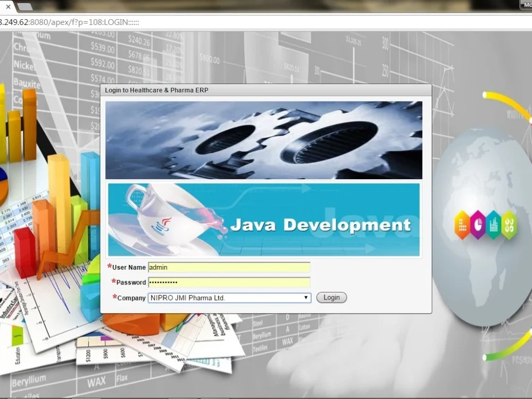The height and width of the screenshot is (399, 532).
Task: Click the Company label
Action: click(x=131, y=298)
